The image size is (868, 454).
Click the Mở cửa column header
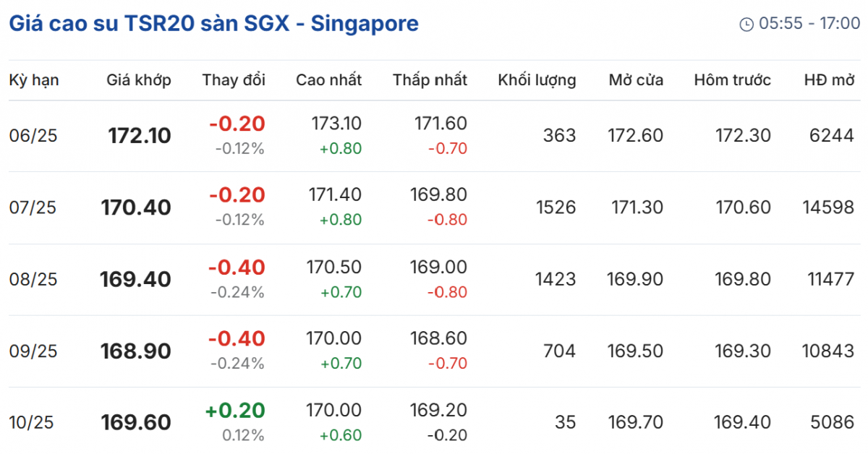(636, 80)
